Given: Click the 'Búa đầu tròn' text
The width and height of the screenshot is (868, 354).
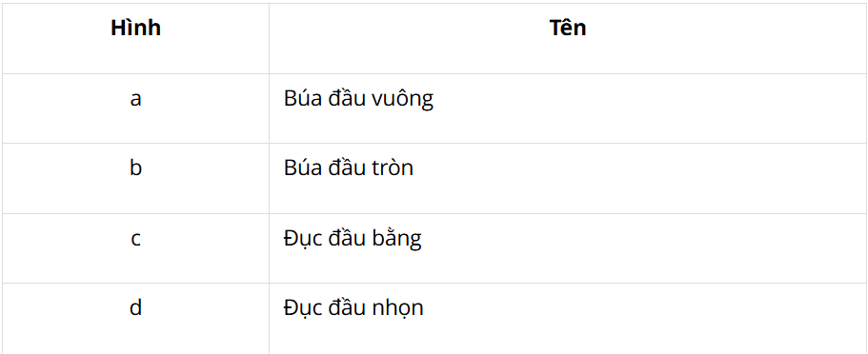Looking at the screenshot, I should (349, 167).
